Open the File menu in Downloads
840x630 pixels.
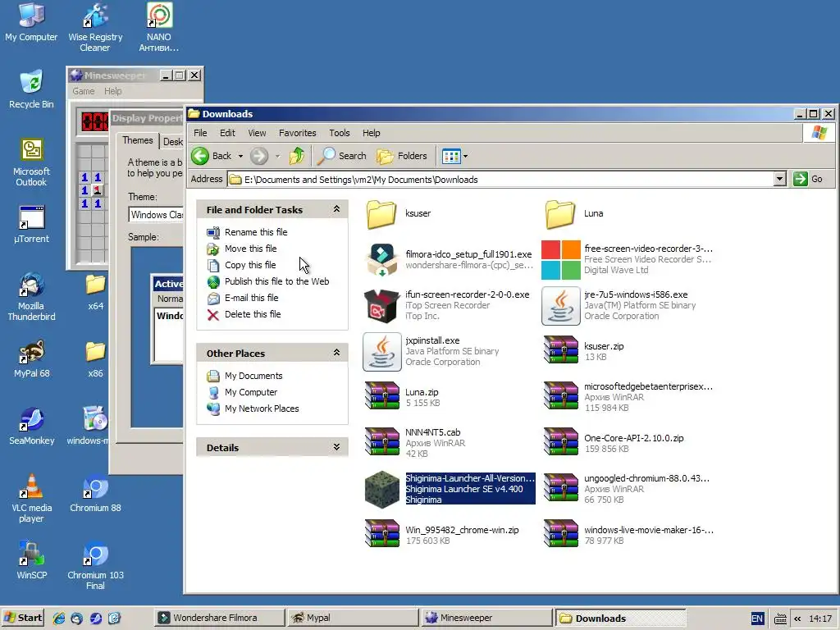click(x=200, y=133)
